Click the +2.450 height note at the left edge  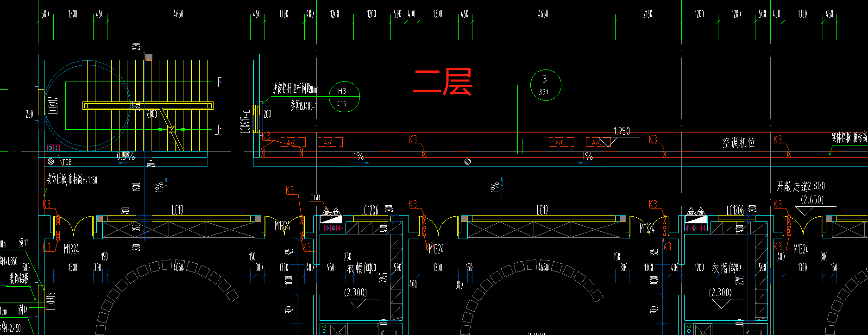point(10,328)
